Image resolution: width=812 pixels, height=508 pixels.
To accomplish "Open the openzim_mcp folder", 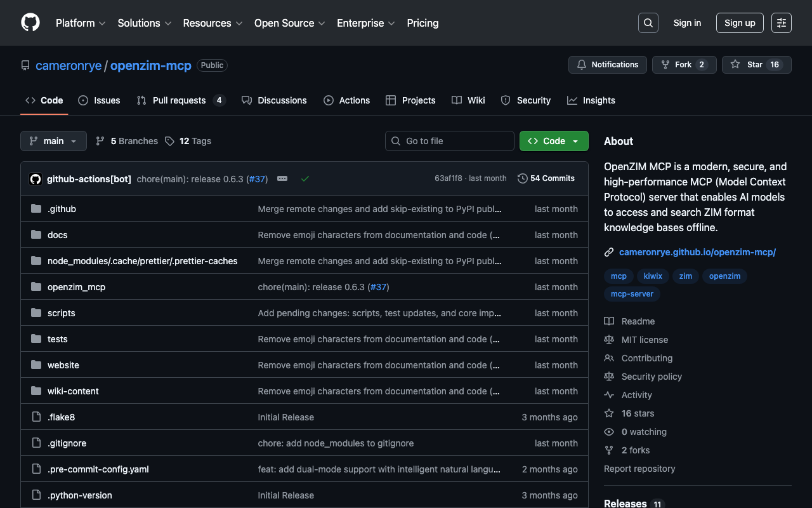I will pos(76,287).
